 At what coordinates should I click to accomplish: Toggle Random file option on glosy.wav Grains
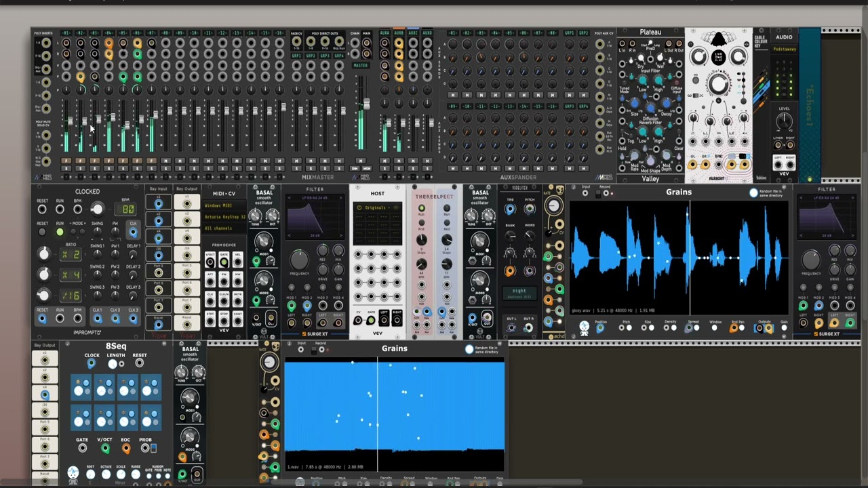[753, 192]
